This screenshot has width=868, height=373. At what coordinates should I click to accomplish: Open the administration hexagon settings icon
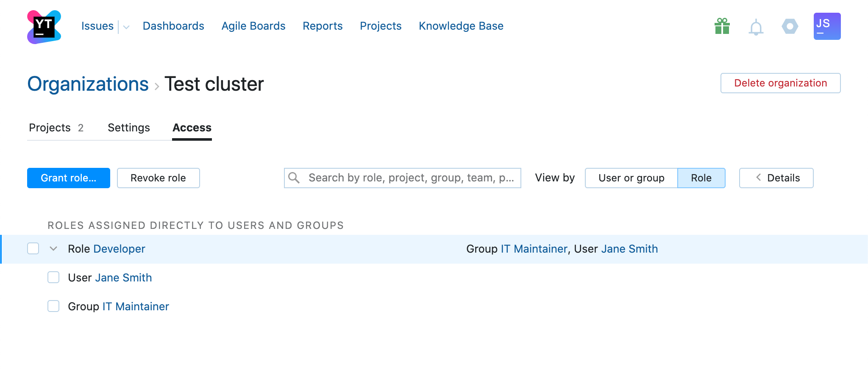tap(790, 26)
